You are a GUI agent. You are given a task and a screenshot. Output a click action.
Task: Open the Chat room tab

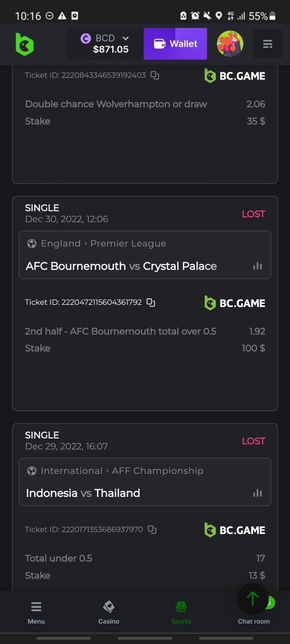[x=253, y=621]
